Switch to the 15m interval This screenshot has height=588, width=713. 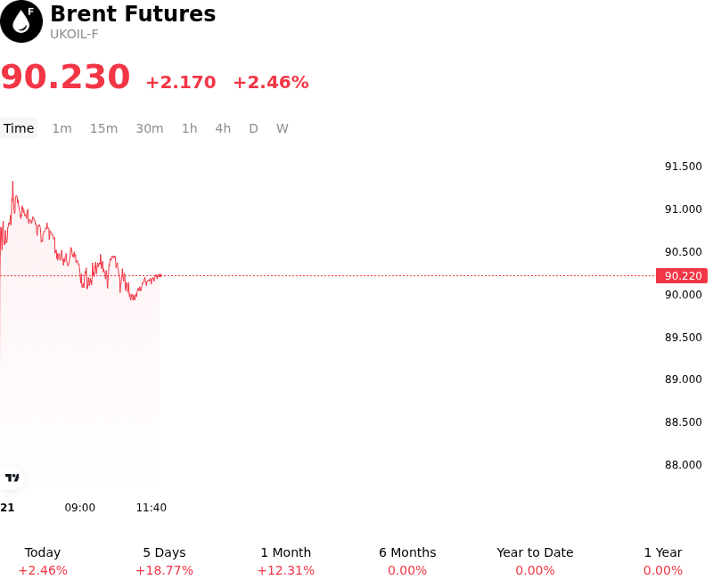pyautogui.click(x=103, y=128)
